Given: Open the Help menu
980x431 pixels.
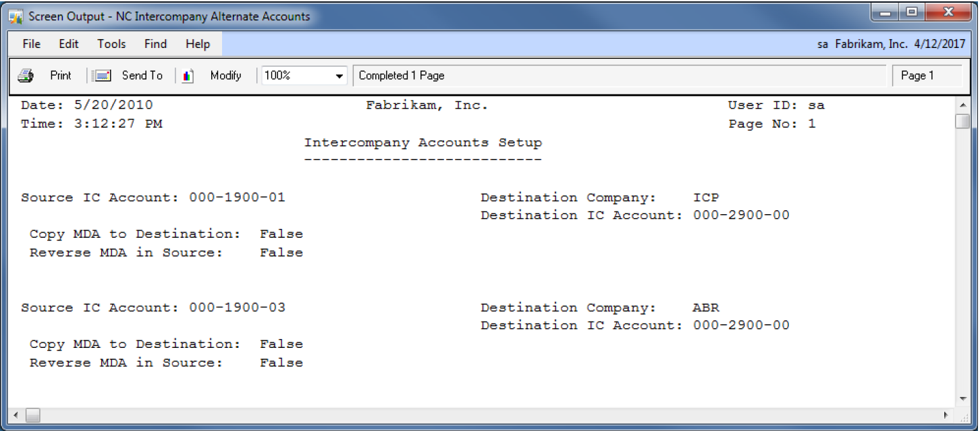Looking at the screenshot, I should coord(198,44).
